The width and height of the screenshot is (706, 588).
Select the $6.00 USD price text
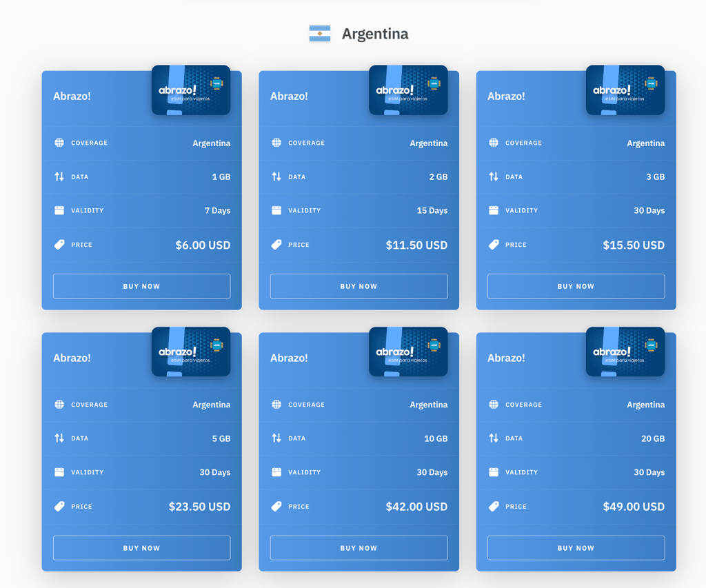click(x=203, y=245)
